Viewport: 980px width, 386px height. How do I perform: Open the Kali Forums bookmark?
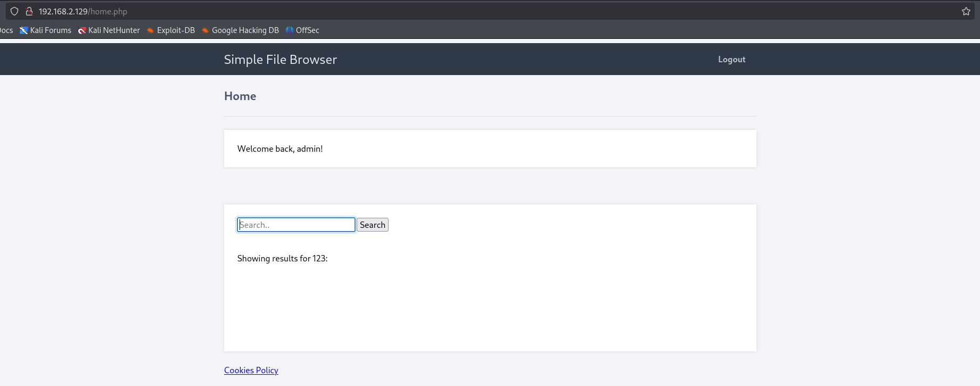[46, 30]
